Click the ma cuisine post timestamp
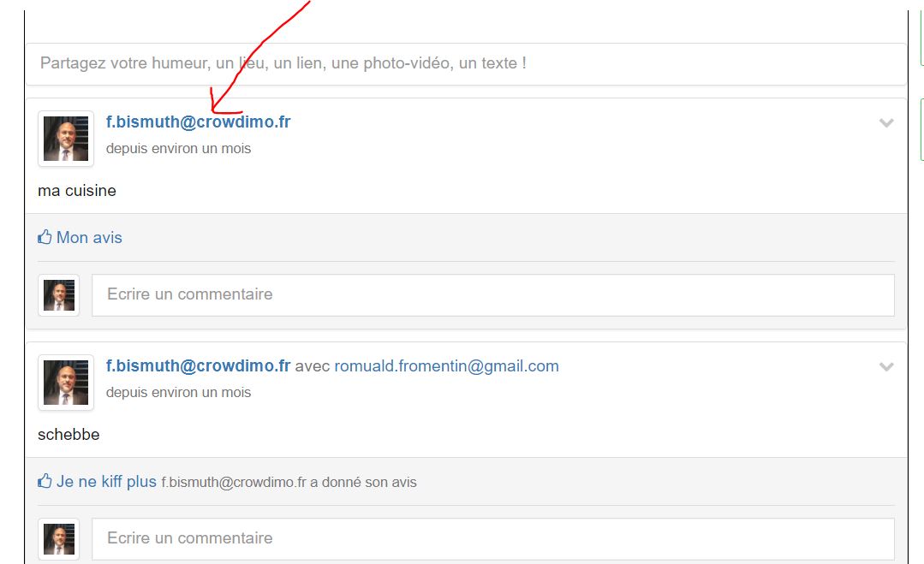Image resolution: width=924 pixels, height=564 pixels. (x=179, y=148)
